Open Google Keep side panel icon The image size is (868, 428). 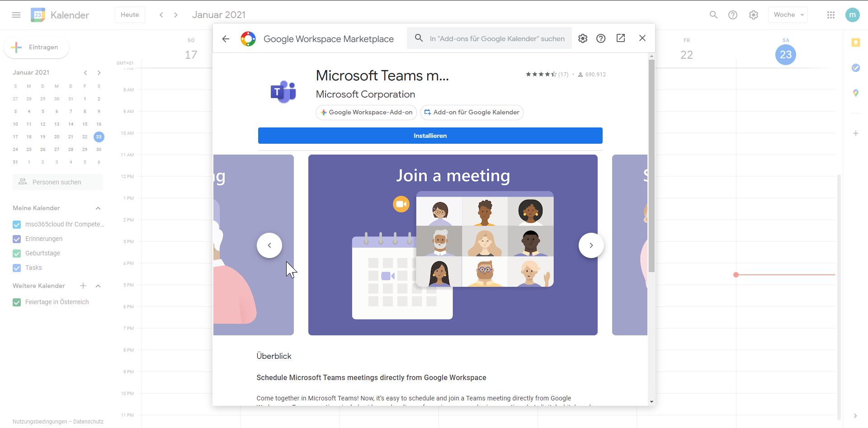pyautogui.click(x=856, y=42)
